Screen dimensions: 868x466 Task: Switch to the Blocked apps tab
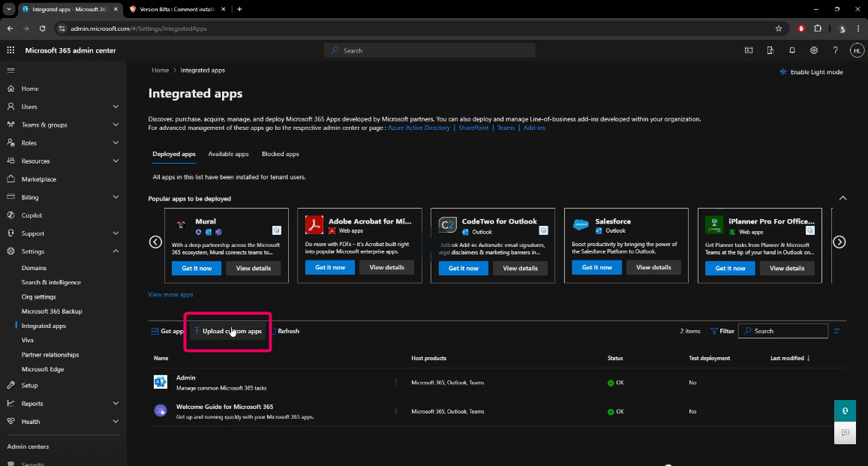pyautogui.click(x=280, y=155)
